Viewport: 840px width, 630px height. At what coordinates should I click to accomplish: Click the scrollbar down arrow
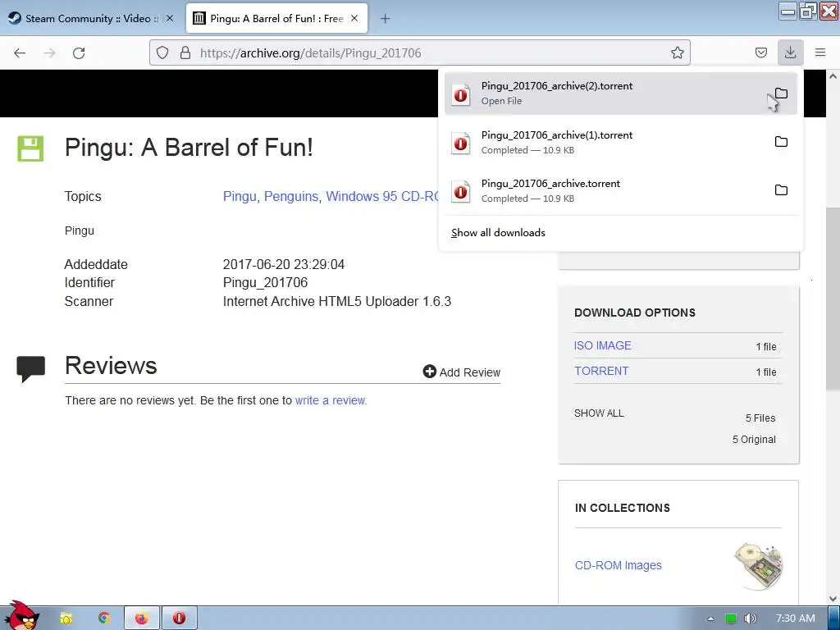click(x=833, y=599)
